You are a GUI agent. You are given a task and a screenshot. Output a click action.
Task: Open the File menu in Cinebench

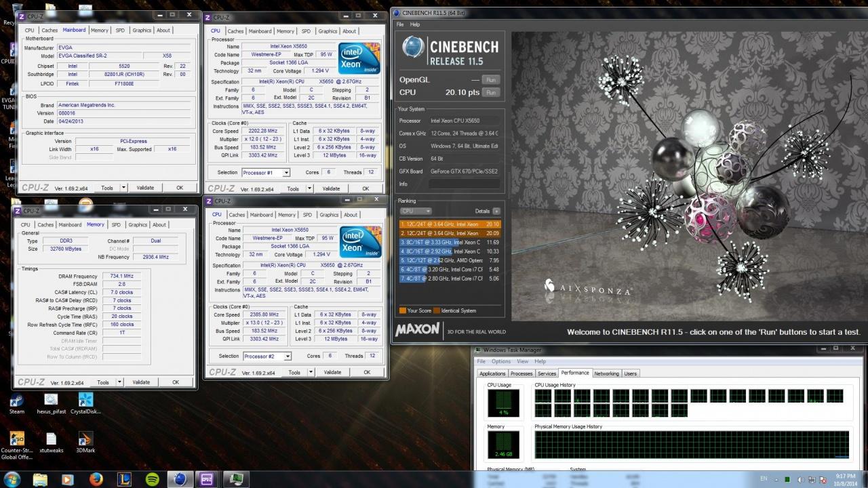coord(400,24)
